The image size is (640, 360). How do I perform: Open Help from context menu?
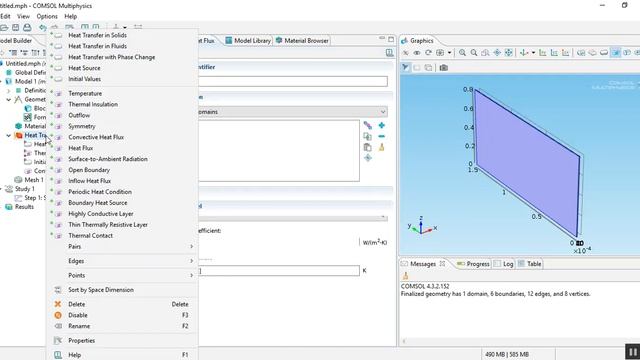pos(74,355)
